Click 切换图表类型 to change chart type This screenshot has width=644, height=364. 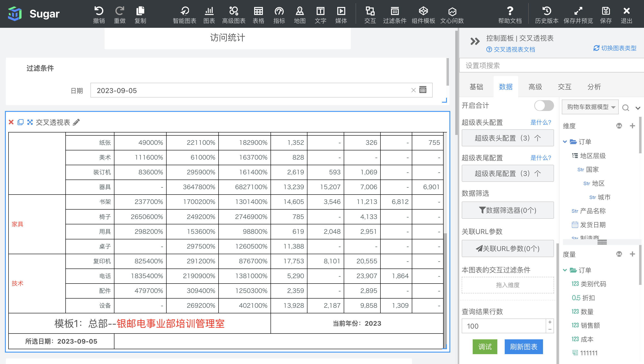615,48
